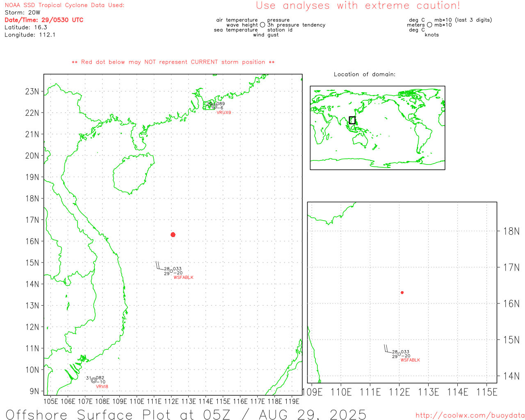Image resolution: width=525 pixels, height=420 pixels.
Task: Click the 115E label on inset map
Action: (487, 392)
